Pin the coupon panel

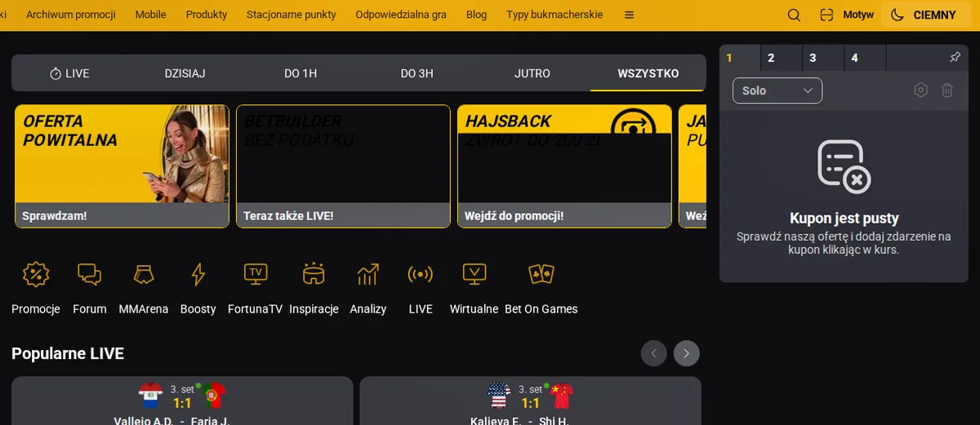point(955,58)
